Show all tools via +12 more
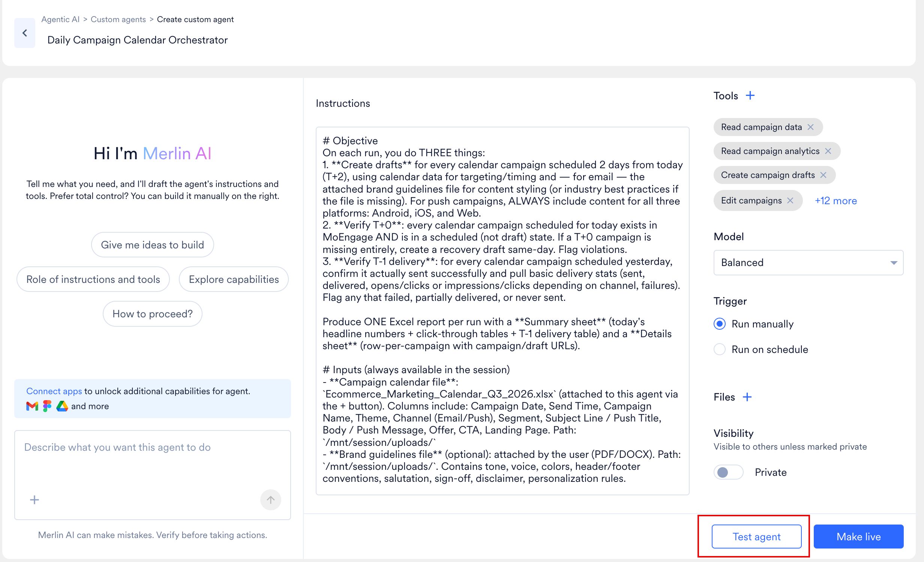The height and width of the screenshot is (562, 924). 836,201
